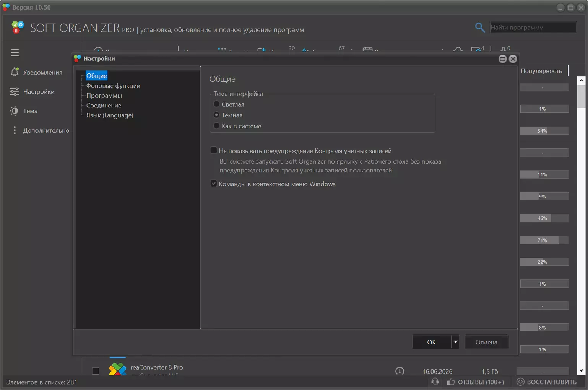Image resolution: width=588 pixels, height=390 pixels.
Task: Click the tracing status icon in reaConverter row
Action: [x=400, y=371]
